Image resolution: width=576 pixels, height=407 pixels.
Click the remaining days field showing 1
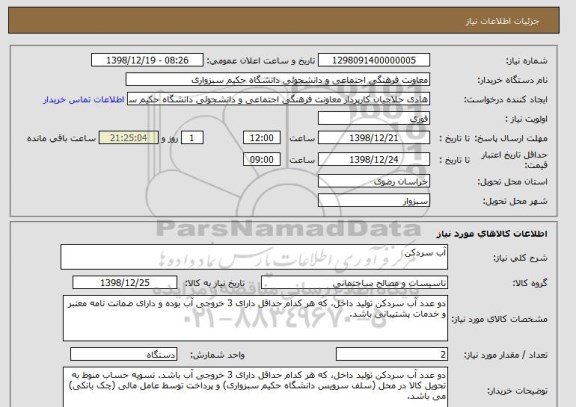click(x=192, y=138)
